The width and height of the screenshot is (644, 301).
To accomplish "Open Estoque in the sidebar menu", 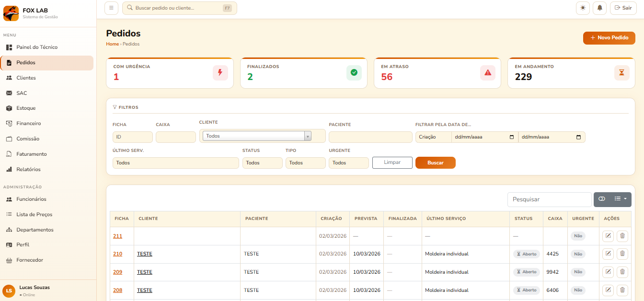I will (x=26, y=108).
